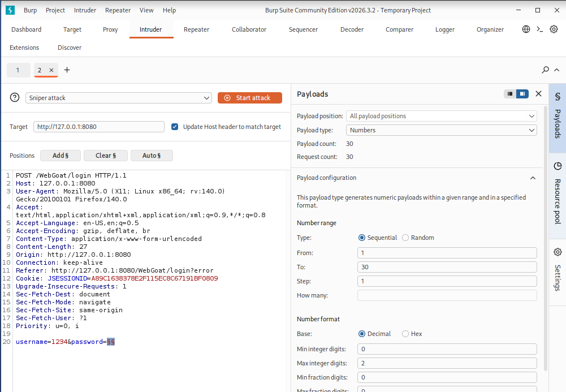Viewport: 566px width, 392px height.
Task: Switch to the Target tab
Action: (x=72, y=29)
